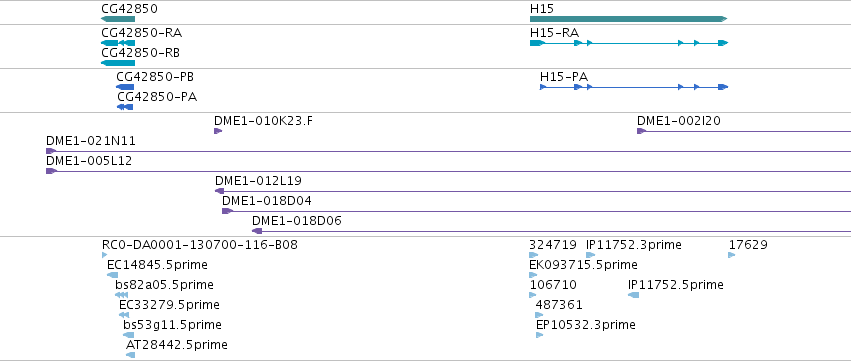Select the DME1-002I20 clone arrow
851x361 pixels.
tap(642, 131)
